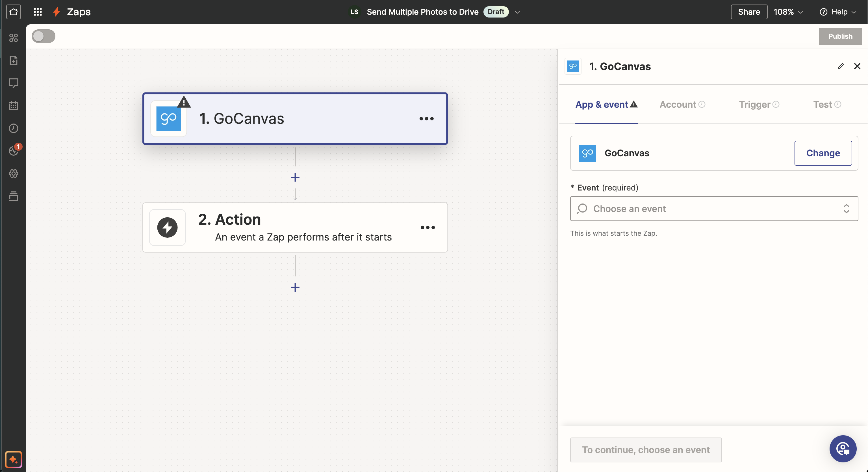Add step after the Action step

[x=295, y=287]
